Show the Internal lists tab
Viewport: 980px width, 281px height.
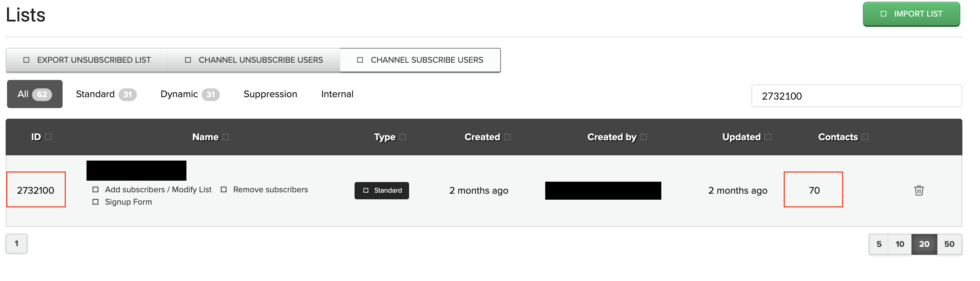coord(337,94)
